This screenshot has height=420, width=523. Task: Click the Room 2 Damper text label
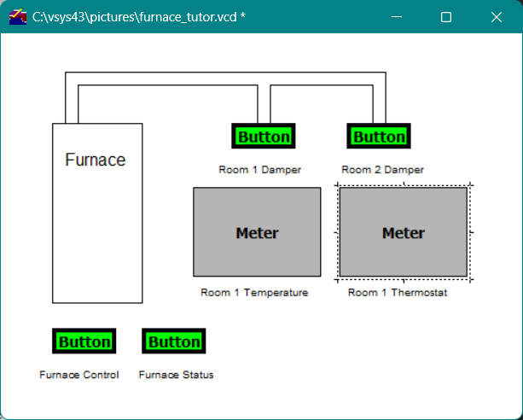pos(382,170)
